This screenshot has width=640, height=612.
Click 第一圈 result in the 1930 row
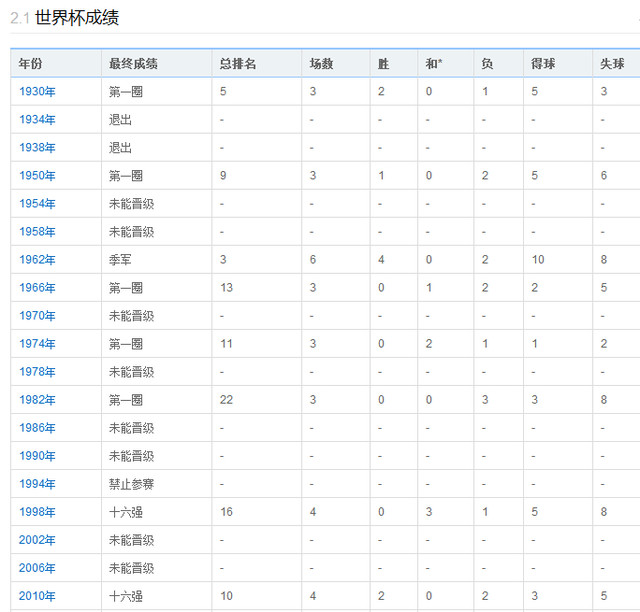pos(126,91)
